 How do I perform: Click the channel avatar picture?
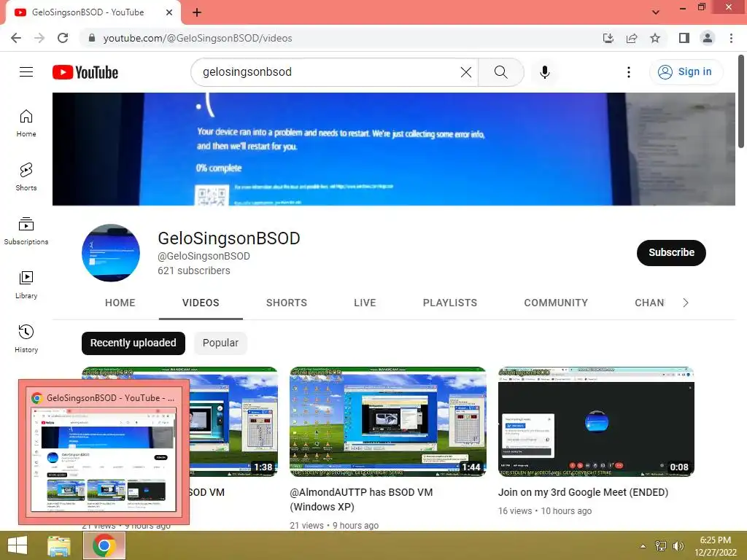[x=111, y=253]
